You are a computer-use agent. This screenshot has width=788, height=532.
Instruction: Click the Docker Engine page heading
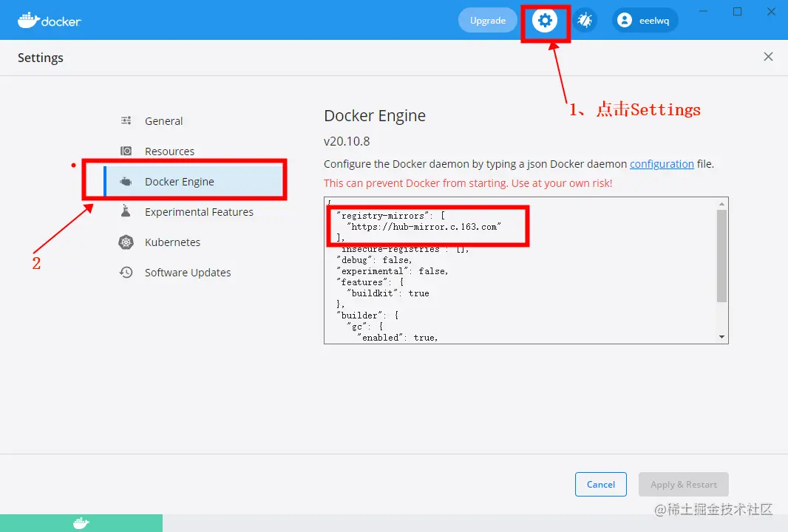[375, 115]
